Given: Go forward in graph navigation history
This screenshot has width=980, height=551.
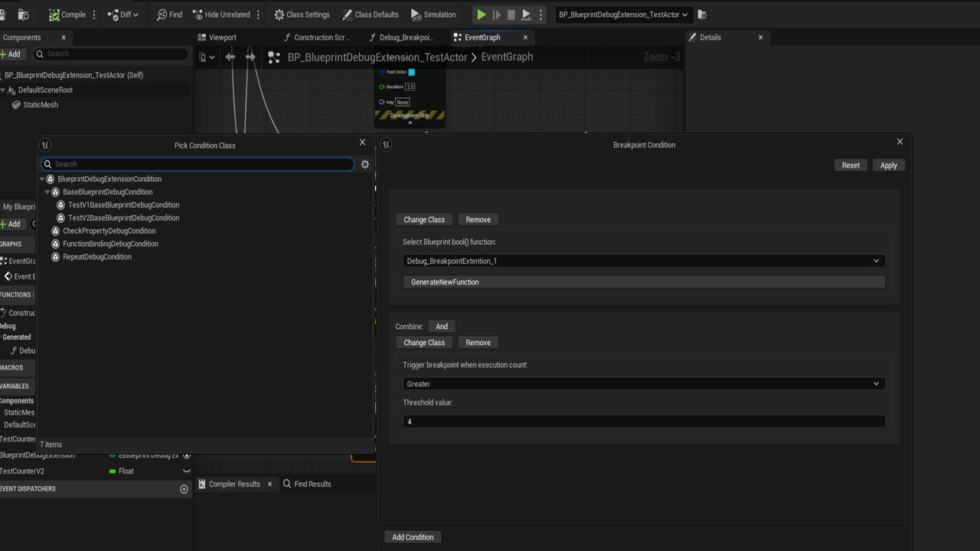Looking at the screenshot, I should coord(250,57).
